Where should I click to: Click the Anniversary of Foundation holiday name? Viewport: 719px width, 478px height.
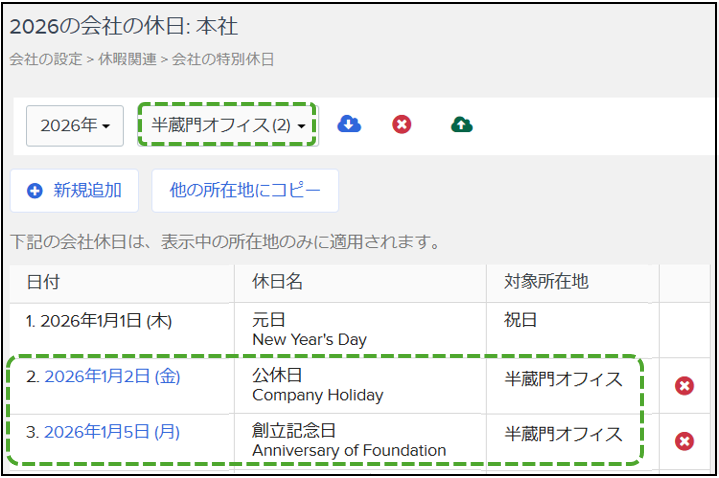click(349, 450)
